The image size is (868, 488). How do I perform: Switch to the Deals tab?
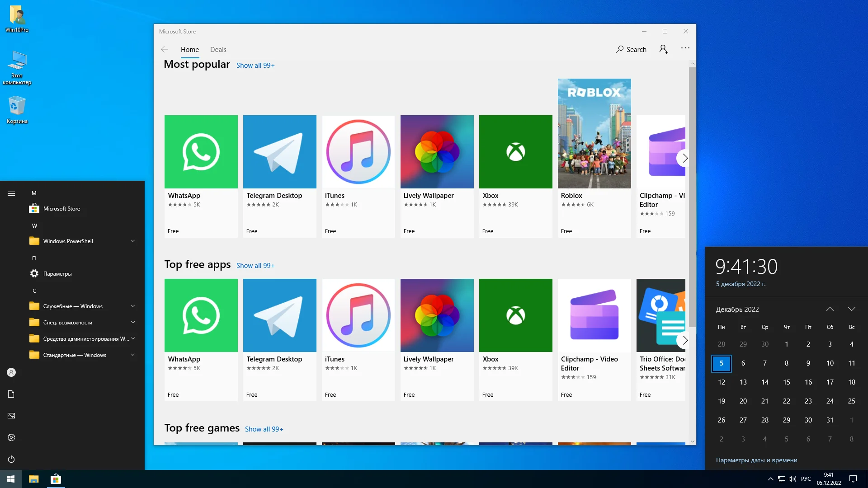(x=218, y=50)
